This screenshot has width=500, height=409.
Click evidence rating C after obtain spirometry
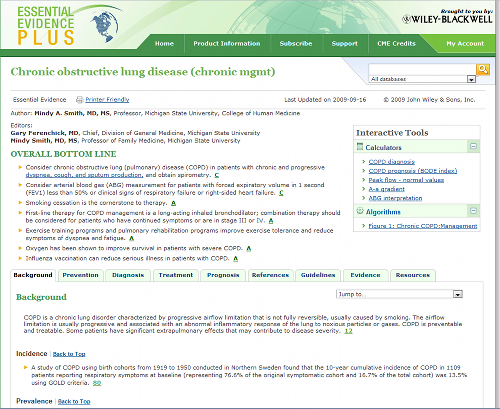click(216, 175)
